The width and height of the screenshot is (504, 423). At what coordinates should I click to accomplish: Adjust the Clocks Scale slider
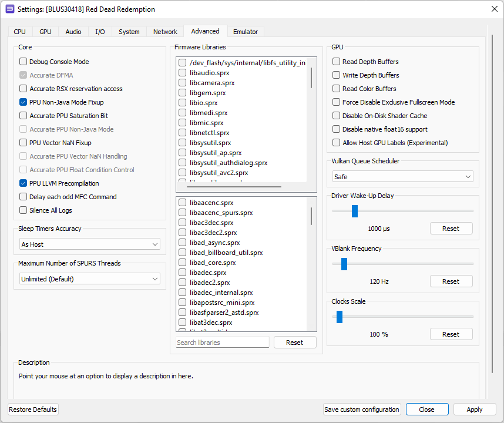click(x=340, y=317)
